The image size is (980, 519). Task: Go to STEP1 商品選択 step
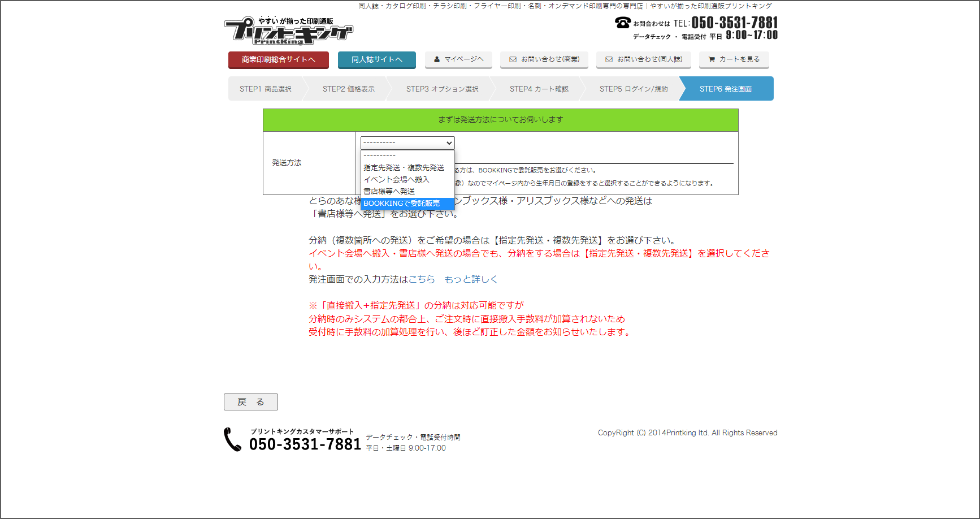click(x=265, y=89)
